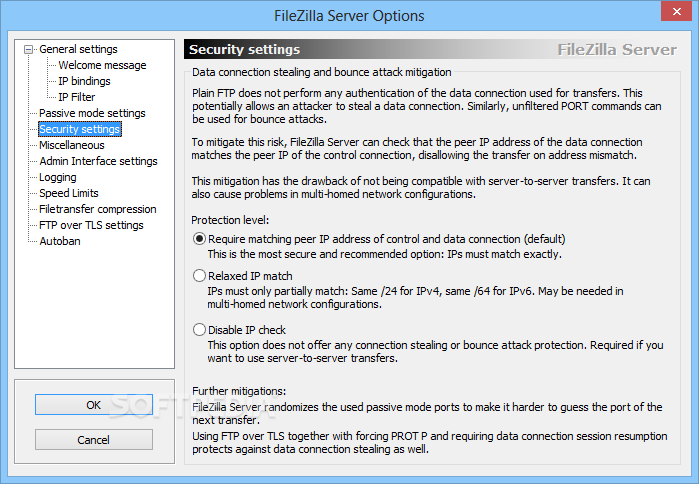699x484 pixels.
Task: Discard changes with the Cancel button
Action: point(94,440)
